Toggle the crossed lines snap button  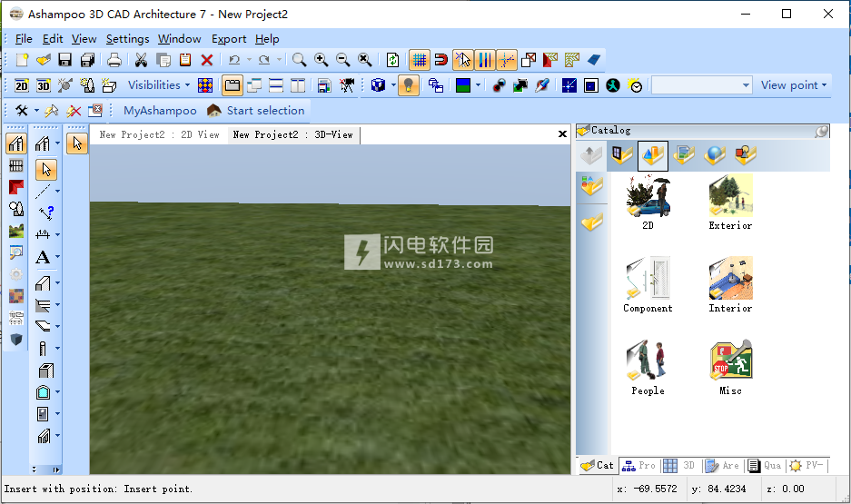pos(507,60)
